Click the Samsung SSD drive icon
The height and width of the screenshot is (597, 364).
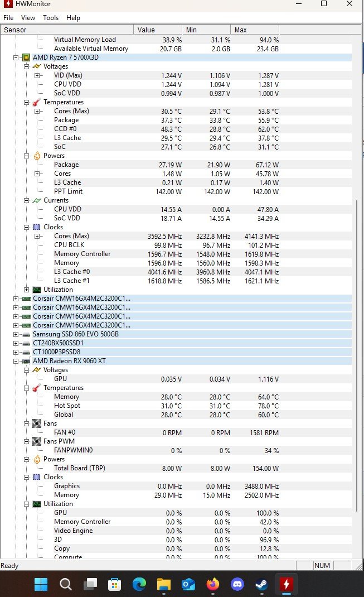pos(26,335)
